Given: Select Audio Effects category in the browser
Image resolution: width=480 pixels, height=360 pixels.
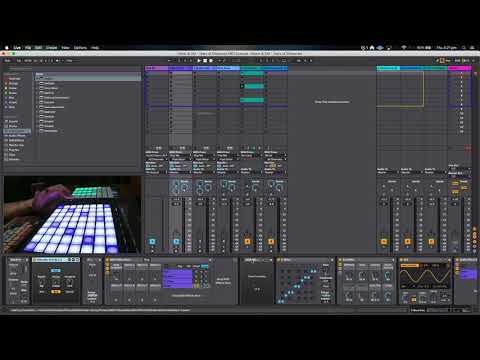Looking at the screenshot, I should click(x=17, y=136).
